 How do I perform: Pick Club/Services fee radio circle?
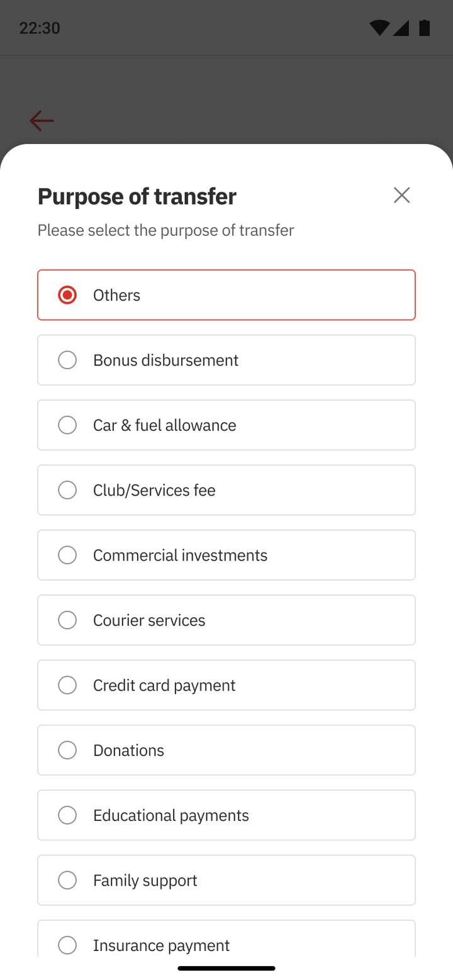tap(67, 490)
